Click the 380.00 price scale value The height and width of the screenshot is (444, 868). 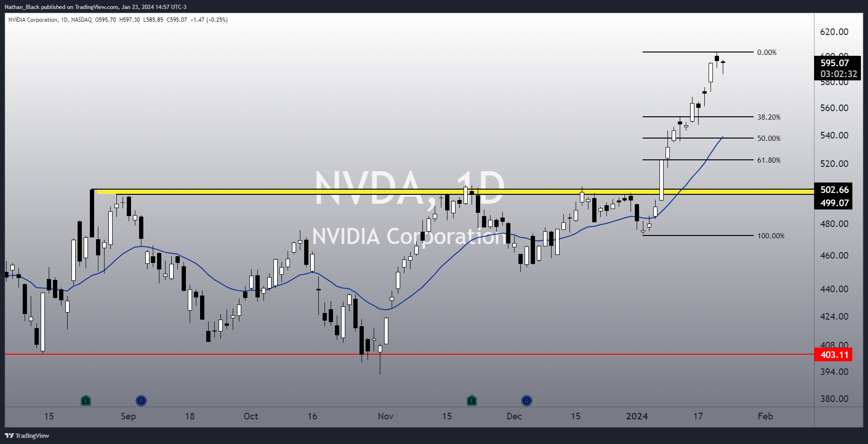(834, 399)
